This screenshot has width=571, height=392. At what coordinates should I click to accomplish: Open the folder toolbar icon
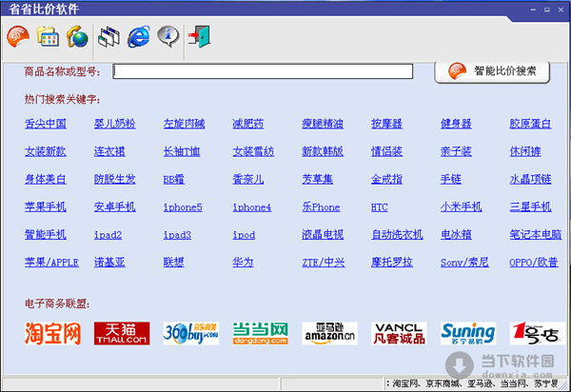coord(47,37)
